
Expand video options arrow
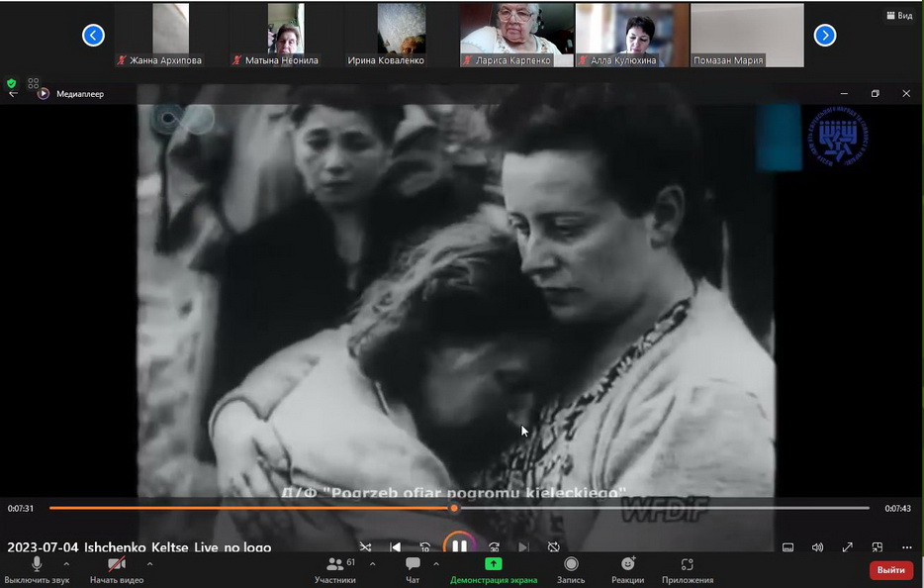pos(149,564)
